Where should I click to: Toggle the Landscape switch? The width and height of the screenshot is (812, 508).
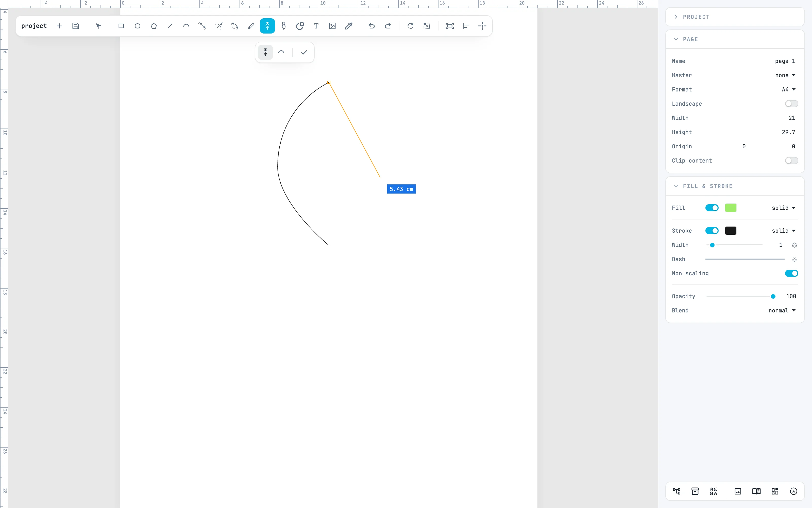(791, 104)
